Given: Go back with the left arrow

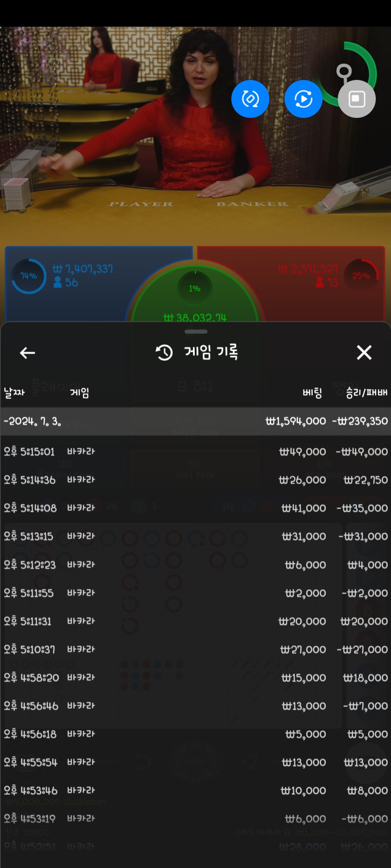Looking at the screenshot, I should tap(28, 353).
